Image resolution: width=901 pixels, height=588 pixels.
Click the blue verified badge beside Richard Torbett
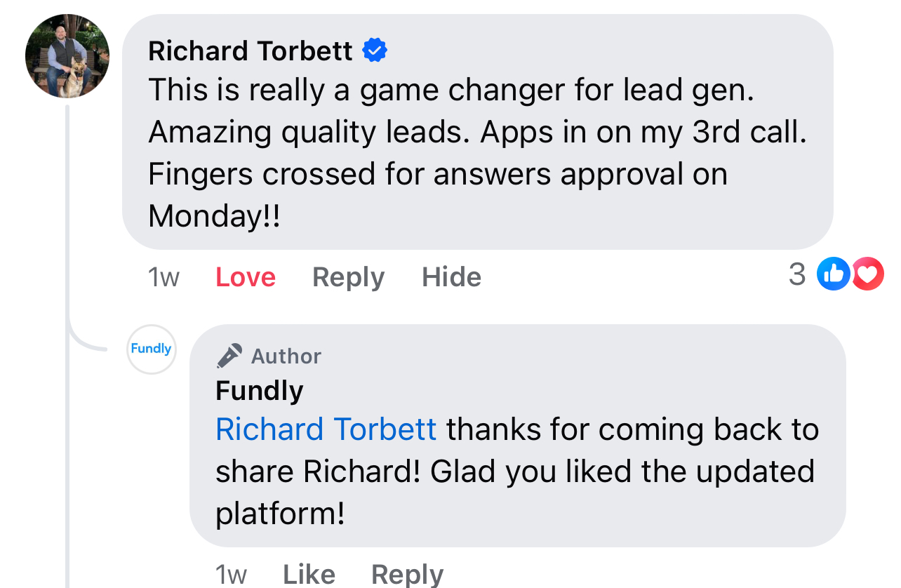tap(375, 50)
